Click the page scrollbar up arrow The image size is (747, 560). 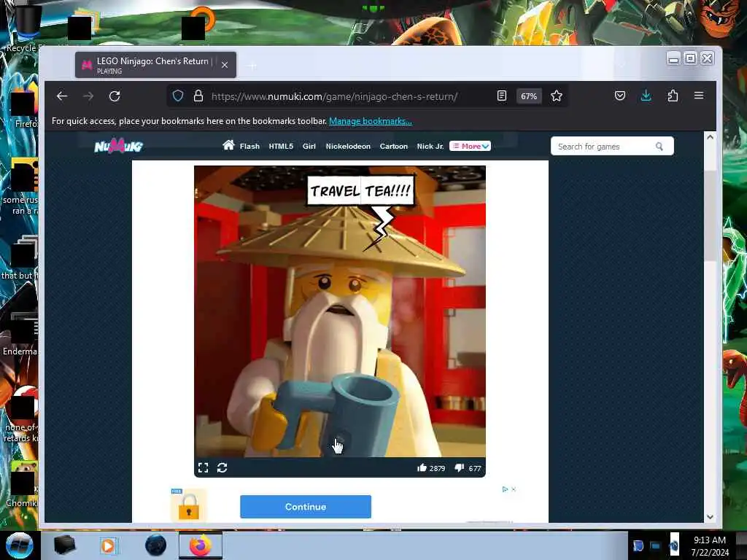pyautogui.click(x=710, y=137)
